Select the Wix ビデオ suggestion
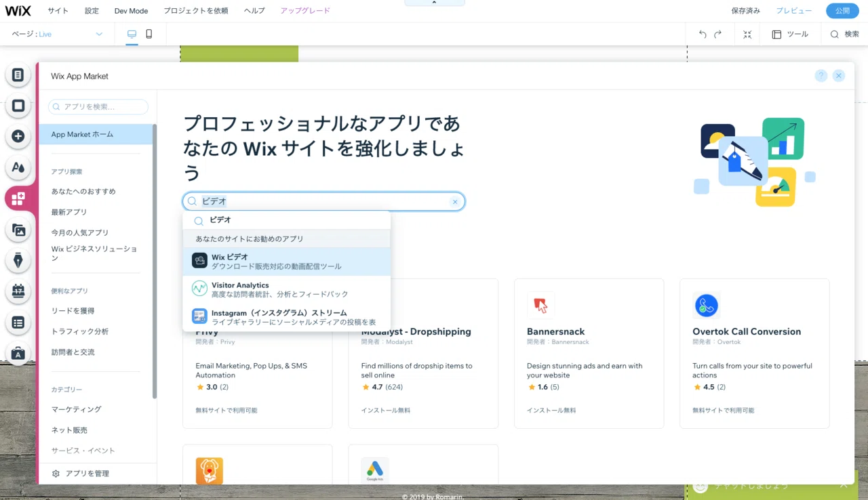The width and height of the screenshot is (868, 500). [x=287, y=262]
